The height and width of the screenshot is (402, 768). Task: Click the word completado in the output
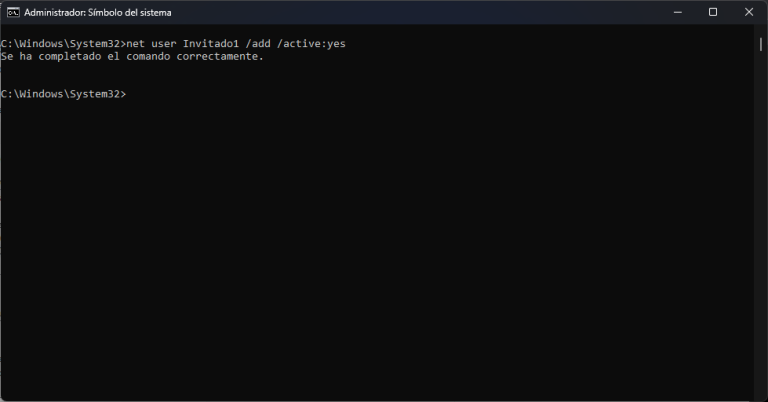(70, 56)
